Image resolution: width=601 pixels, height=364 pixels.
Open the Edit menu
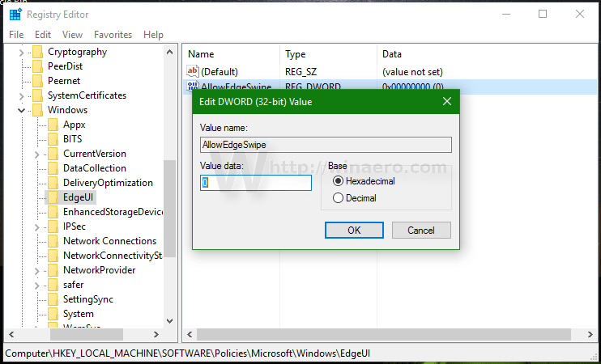click(x=43, y=35)
